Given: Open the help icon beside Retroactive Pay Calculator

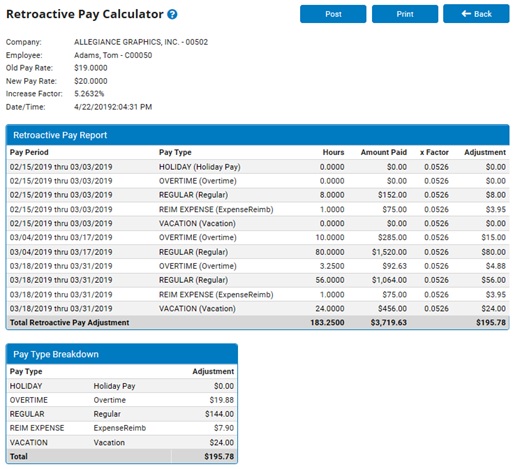Looking at the screenshot, I should tap(172, 14).
